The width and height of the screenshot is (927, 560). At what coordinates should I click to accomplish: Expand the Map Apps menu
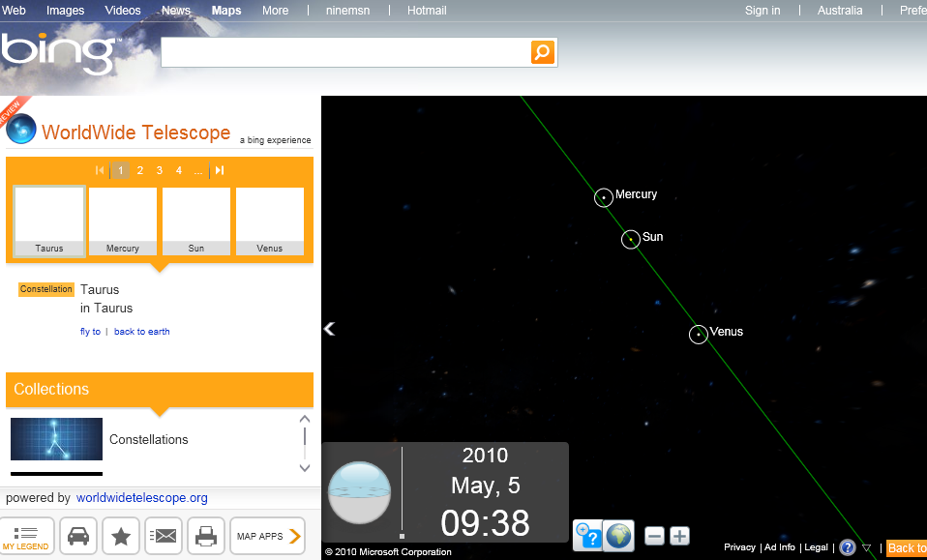point(267,536)
